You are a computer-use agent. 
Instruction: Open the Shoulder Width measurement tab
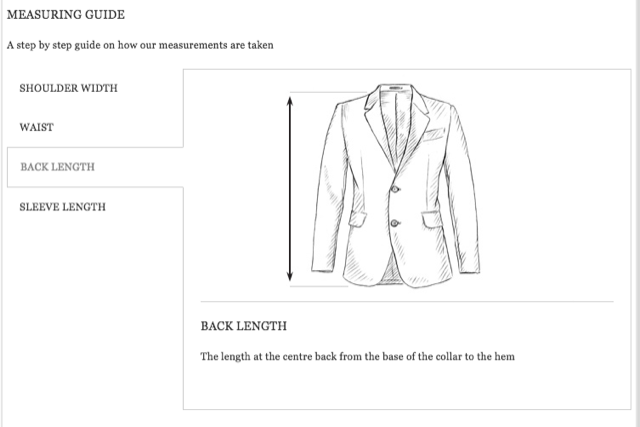[68, 88]
